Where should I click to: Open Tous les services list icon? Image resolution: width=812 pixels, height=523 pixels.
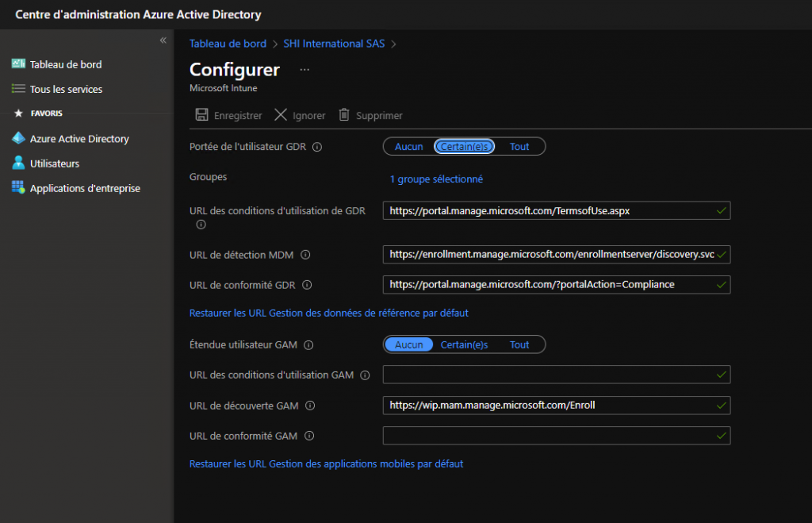(x=18, y=89)
